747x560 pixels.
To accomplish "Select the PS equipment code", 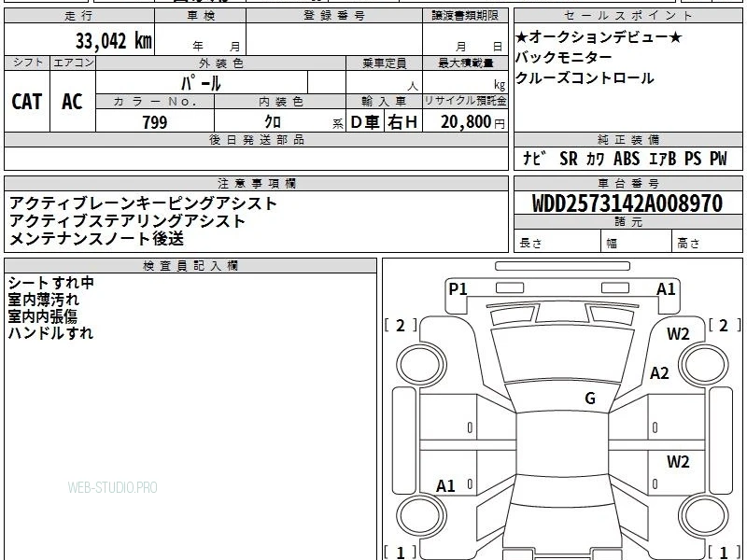I will (x=693, y=159).
